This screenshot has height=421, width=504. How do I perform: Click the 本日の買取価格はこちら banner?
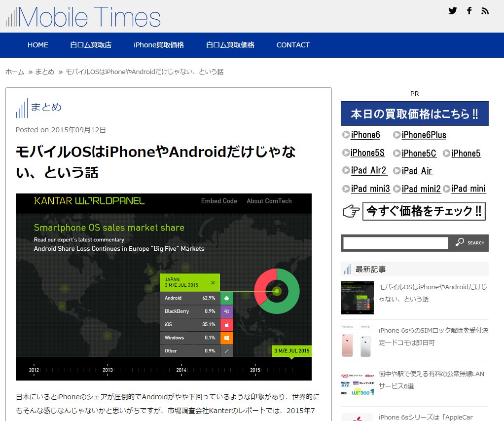415,114
